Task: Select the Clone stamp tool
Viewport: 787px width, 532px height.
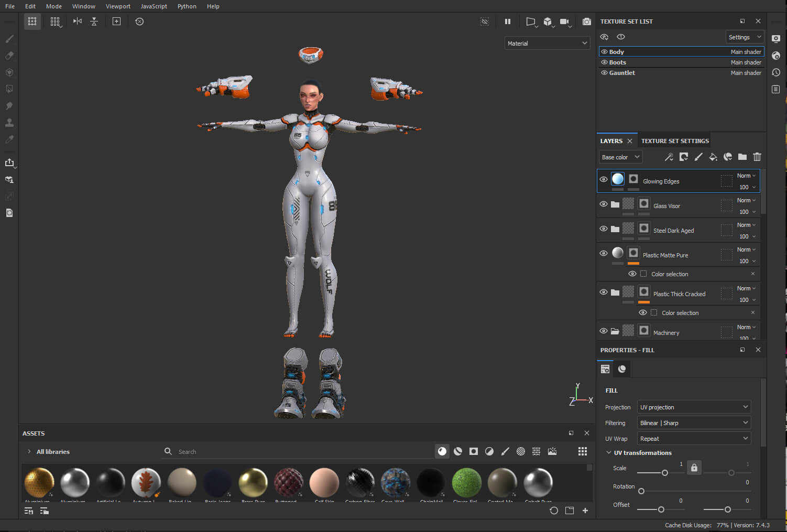Action: point(9,123)
